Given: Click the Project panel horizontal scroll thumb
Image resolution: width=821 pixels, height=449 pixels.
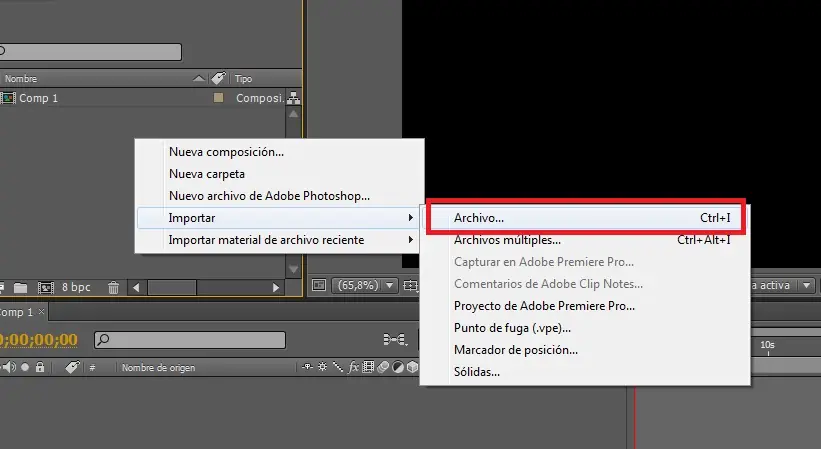Looking at the screenshot, I should coord(172,287).
